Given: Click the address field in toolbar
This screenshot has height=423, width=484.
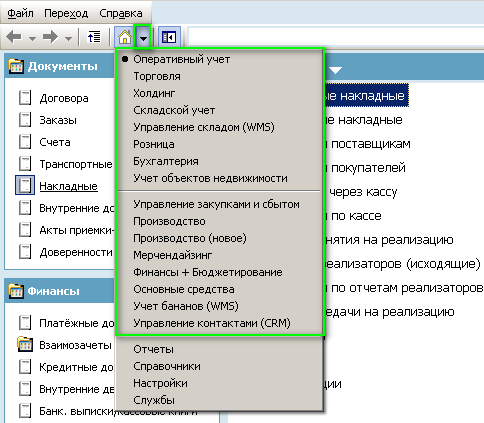Looking at the screenshot, I should coord(336,37).
